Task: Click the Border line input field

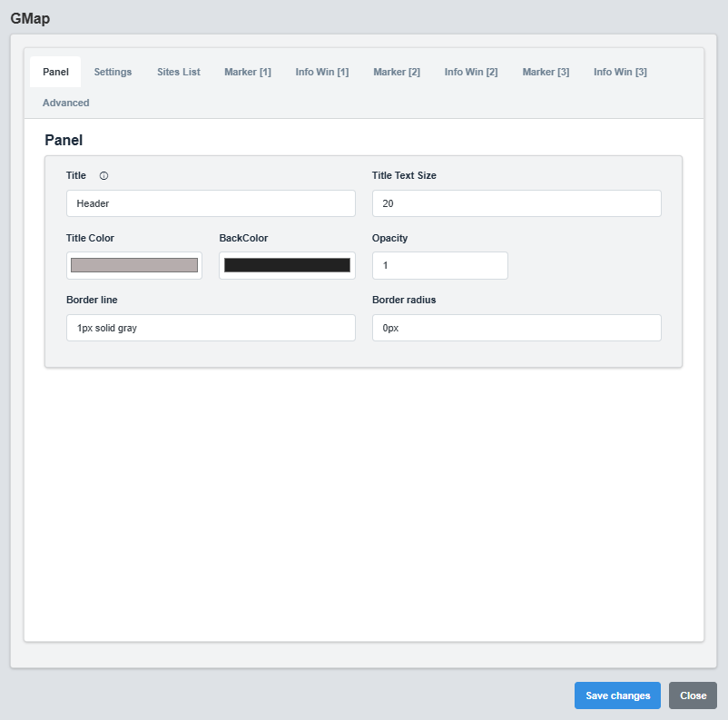Action: point(211,328)
